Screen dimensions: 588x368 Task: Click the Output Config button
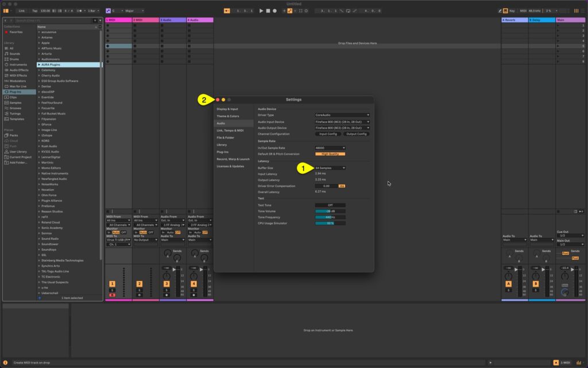point(357,134)
